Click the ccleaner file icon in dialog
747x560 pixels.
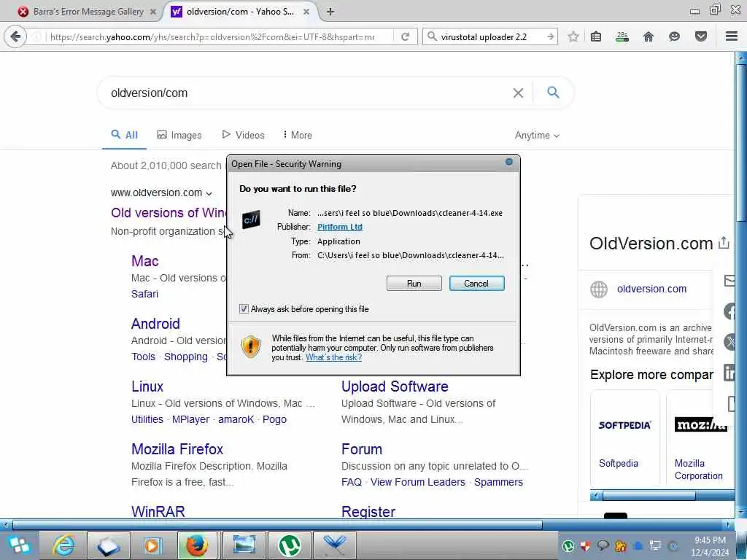point(251,219)
